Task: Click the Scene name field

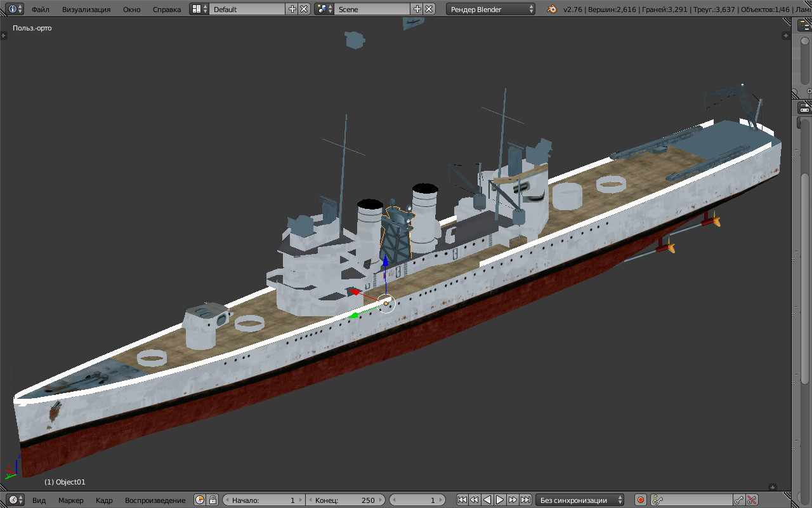Action: pos(373,9)
